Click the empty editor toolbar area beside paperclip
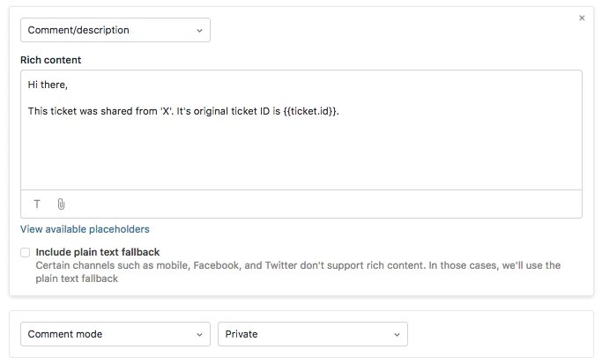Screen dimensions: 602x364 coord(317,204)
